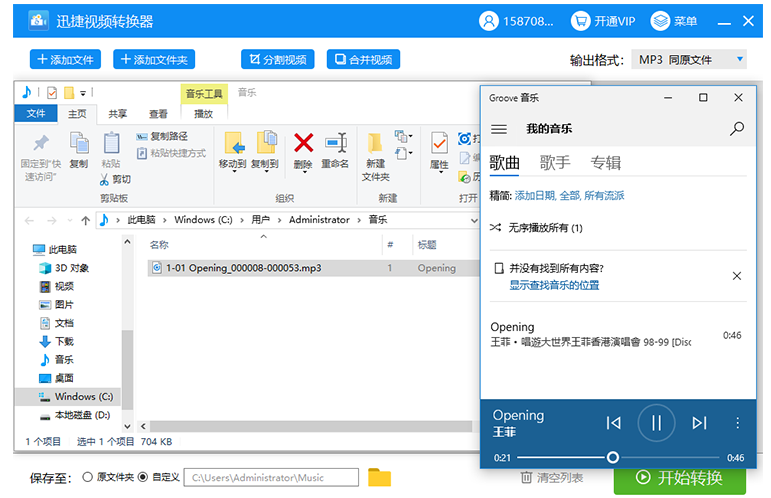This screenshot has height=498, width=771.
Task: Click the Explorer back arrow
Action: (x=29, y=221)
